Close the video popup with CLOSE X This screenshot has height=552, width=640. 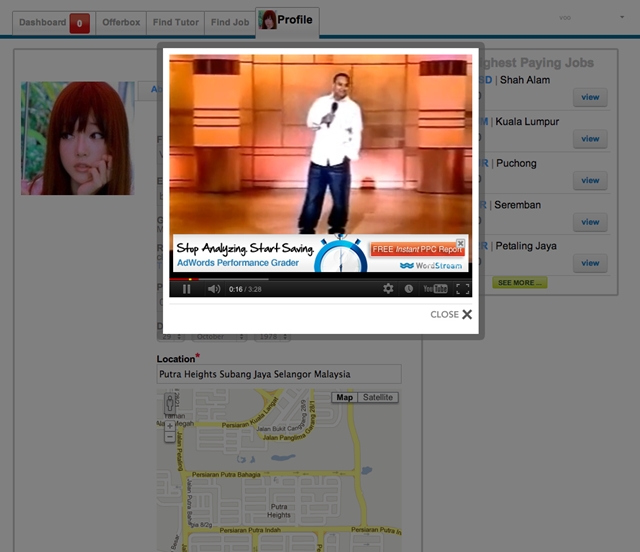[451, 314]
